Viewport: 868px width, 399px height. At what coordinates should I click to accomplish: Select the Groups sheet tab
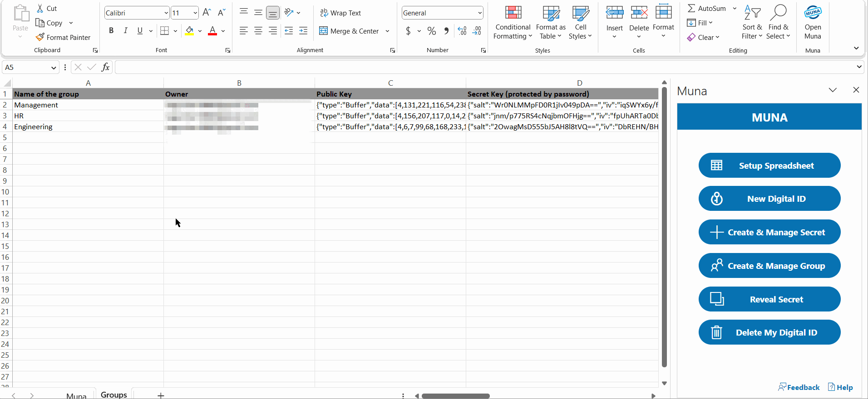(x=114, y=394)
